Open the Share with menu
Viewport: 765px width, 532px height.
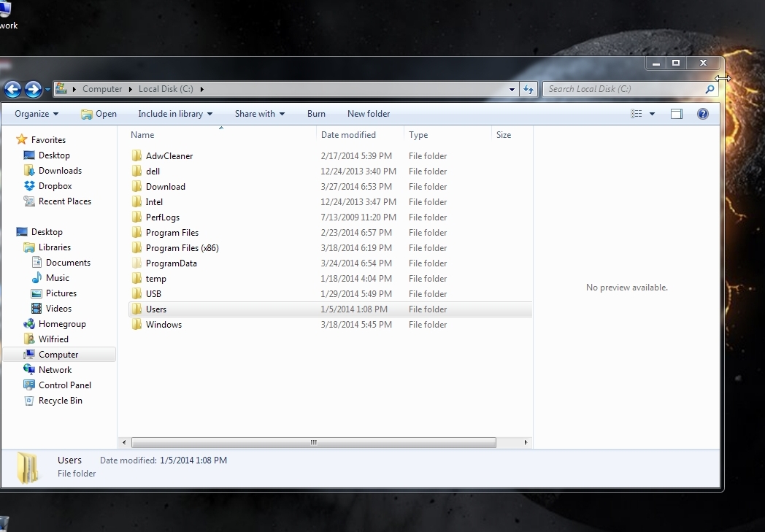260,114
